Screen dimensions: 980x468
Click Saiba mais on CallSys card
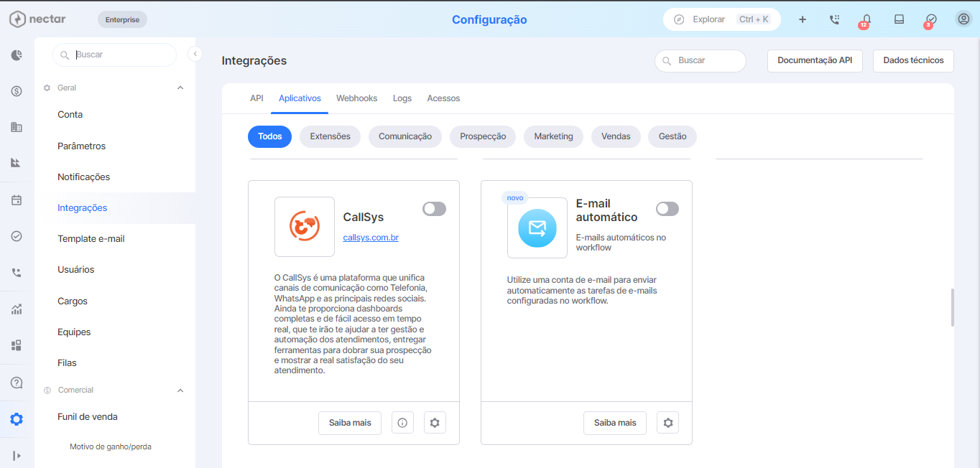pos(350,423)
